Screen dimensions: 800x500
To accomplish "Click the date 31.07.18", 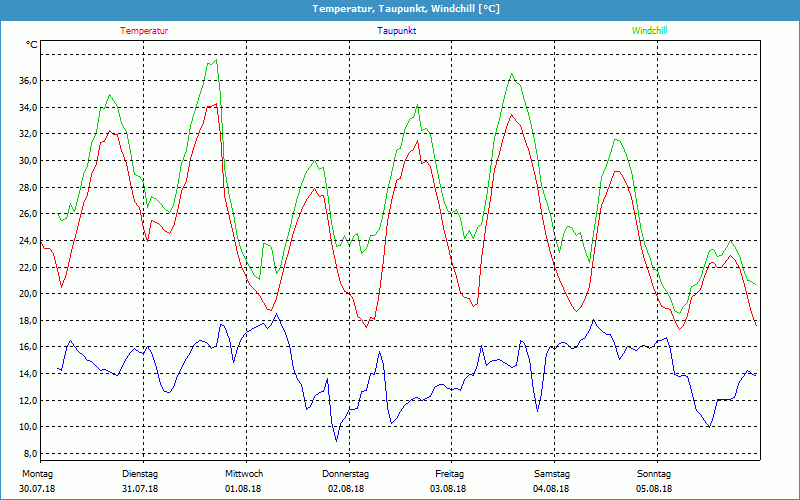I will point(140,489).
